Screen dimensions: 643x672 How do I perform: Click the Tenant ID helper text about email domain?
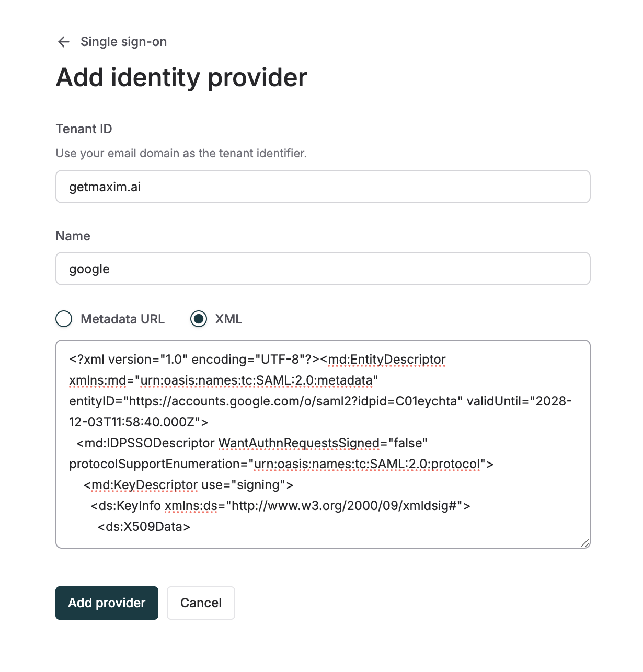181,153
